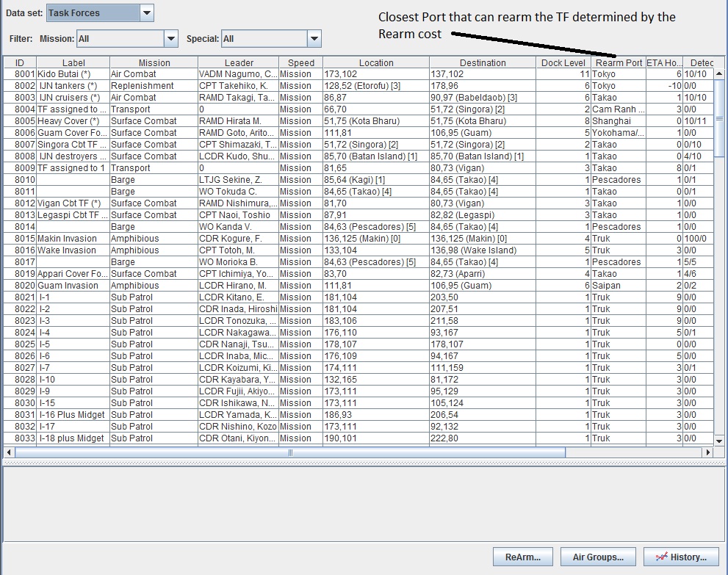This screenshot has height=575, width=728.
Task: Select the I-16 Plus Midget label
Action: pos(73,415)
